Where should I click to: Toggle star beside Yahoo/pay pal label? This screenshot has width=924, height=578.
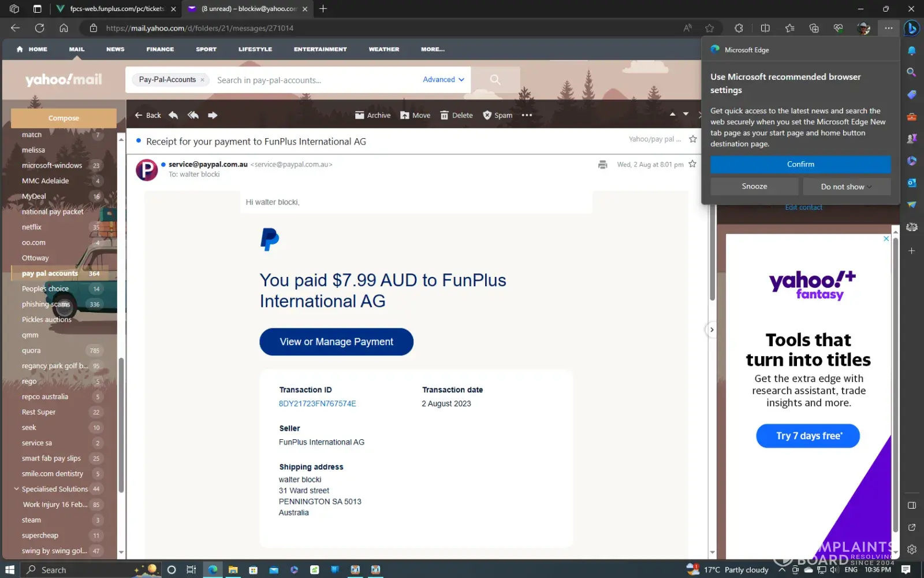pyautogui.click(x=693, y=139)
